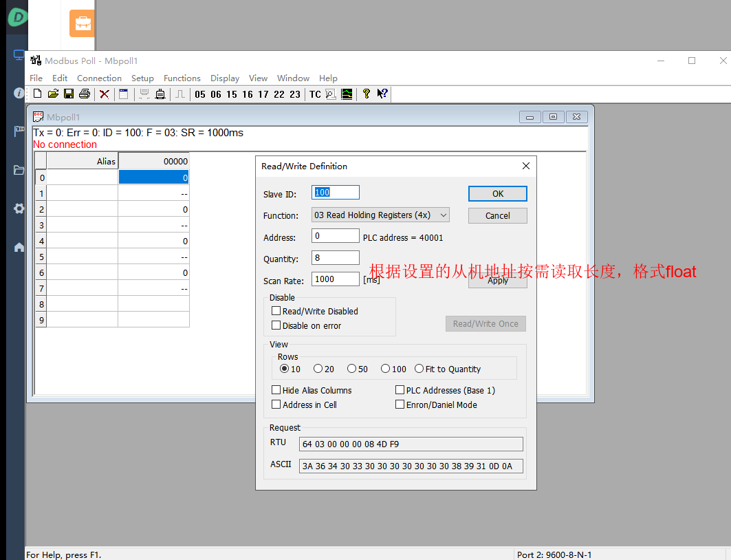Click the RTU request text field

[411, 444]
